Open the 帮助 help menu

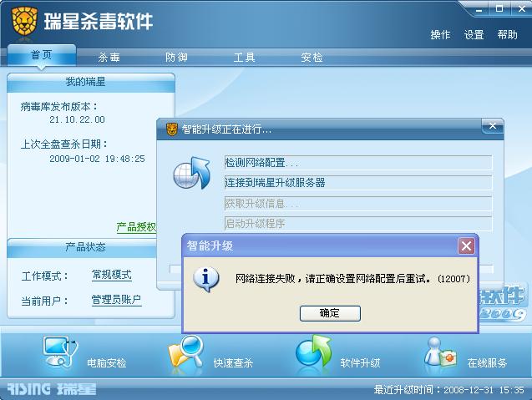pyautogui.click(x=508, y=34)
